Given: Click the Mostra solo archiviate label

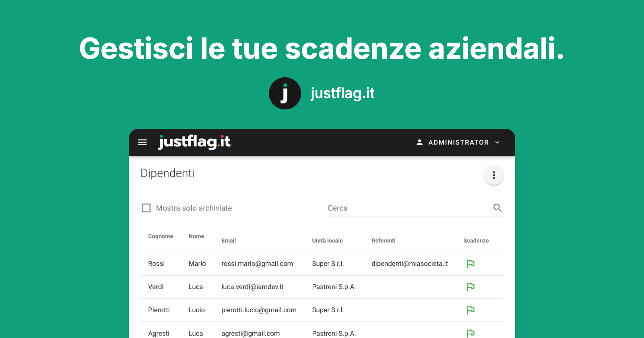Looking at the screenshot, I should (x=194, y=208).
